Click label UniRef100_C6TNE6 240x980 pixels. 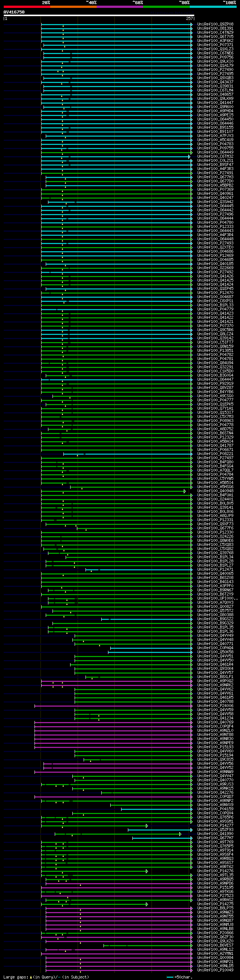click(x=215, y=53)
